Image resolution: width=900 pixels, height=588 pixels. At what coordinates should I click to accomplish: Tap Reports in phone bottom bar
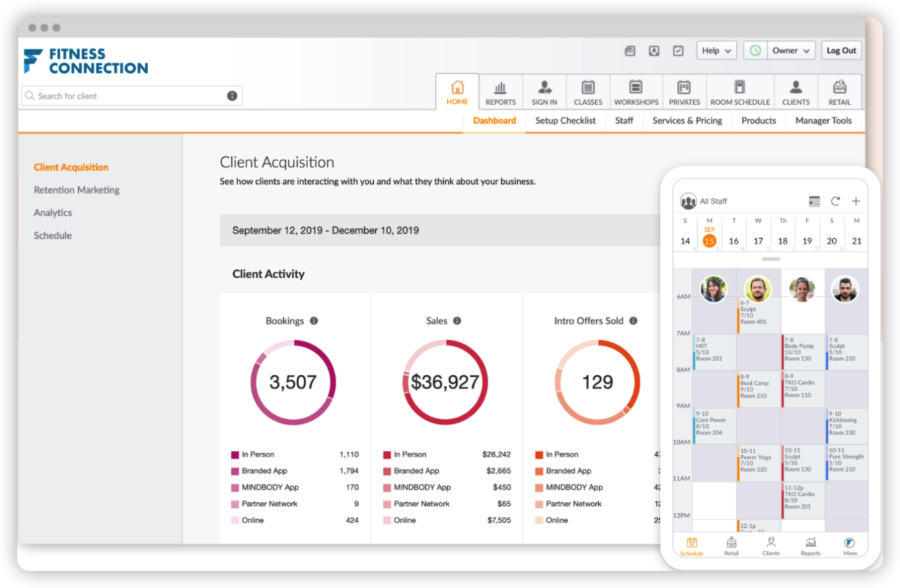coord(810,546)
